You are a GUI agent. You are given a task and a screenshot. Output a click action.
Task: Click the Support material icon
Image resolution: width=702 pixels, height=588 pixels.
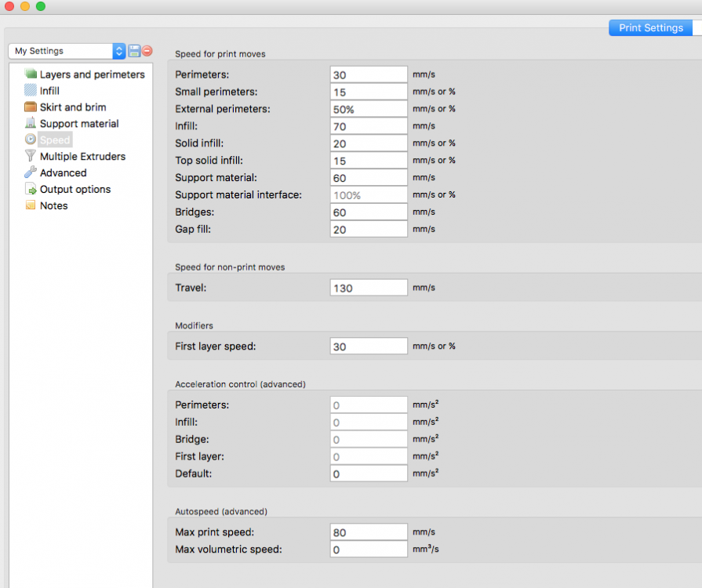pos(31,124)
